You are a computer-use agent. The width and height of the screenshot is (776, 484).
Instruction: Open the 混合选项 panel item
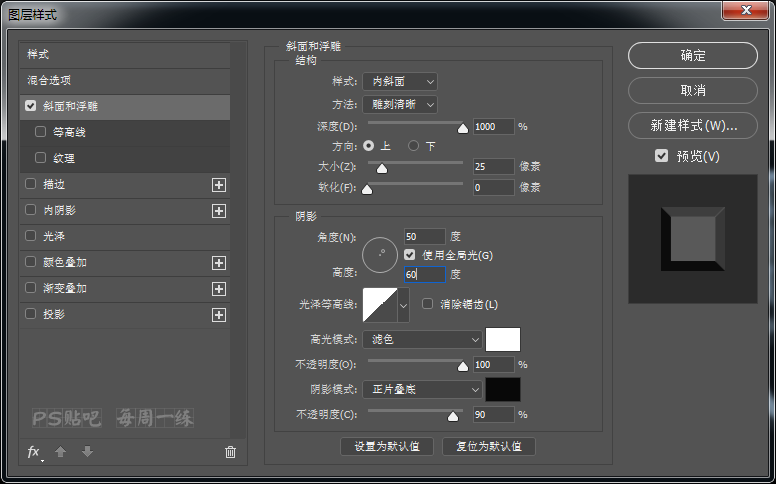[125, 80]
